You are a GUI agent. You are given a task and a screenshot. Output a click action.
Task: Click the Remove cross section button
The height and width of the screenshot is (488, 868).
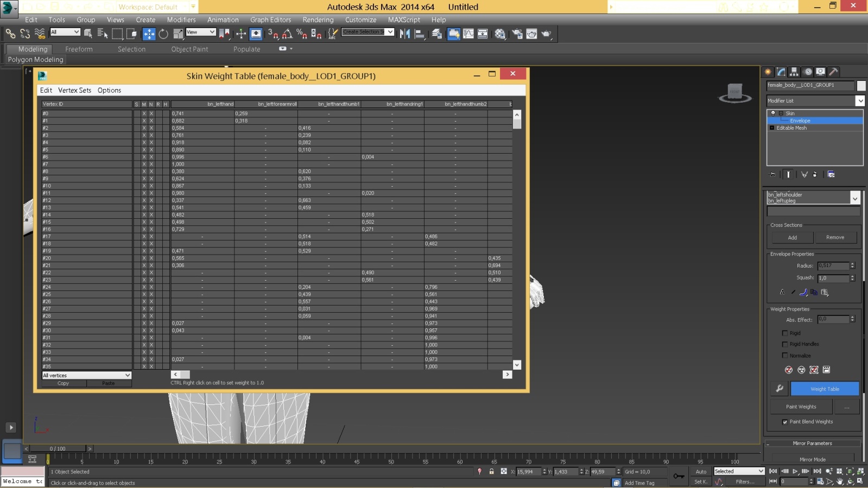pos(835,237)
